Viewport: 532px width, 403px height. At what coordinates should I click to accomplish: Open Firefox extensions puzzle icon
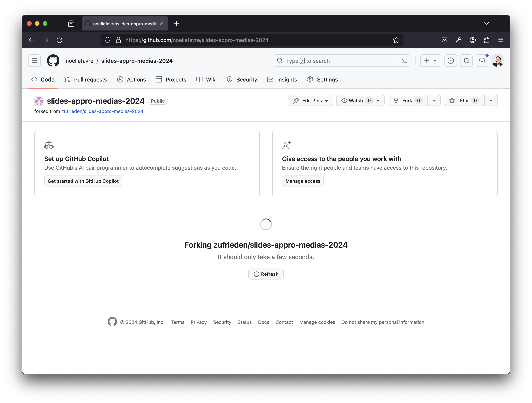[x=487, y=40]
